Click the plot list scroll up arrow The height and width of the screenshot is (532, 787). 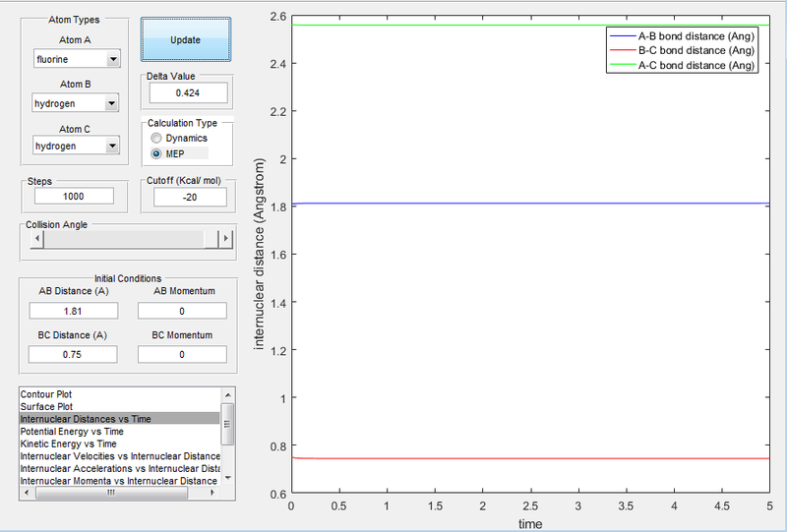pyautogui.click(x=227, y=395)
